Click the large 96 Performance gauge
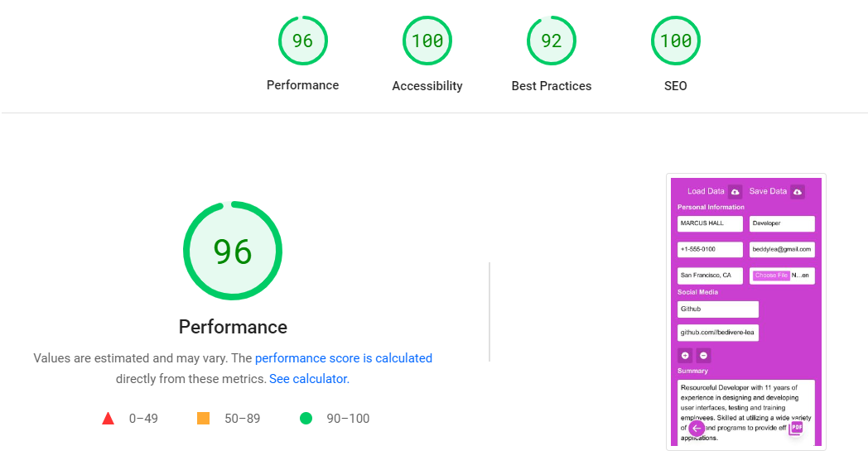 pos(233,251)
